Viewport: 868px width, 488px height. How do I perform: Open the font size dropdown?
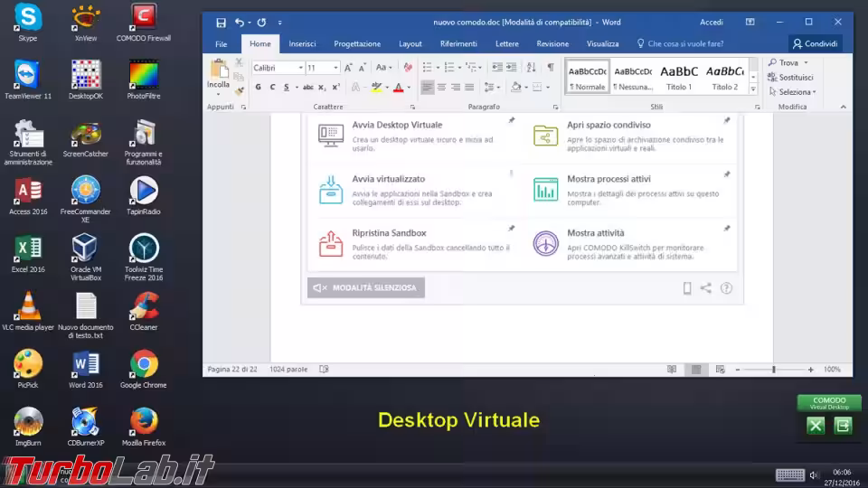(323, 68)
